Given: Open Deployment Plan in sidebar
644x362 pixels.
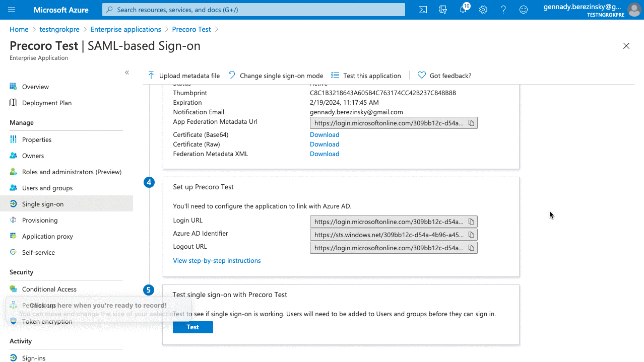Looking at the screenshot, I should tap(47, 103).
